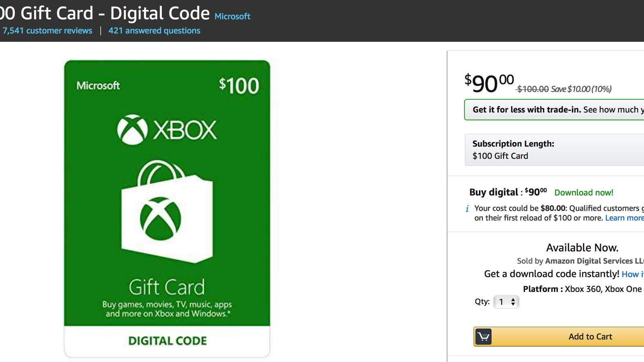644x362 pixels.
Task: Click the Download now! text
Action: tap(584, 193)
